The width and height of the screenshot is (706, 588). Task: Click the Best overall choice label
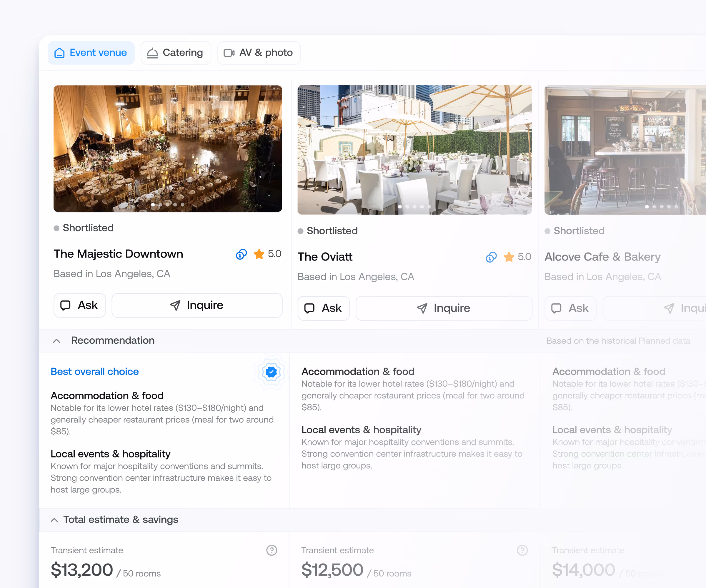[x=95, y=372]
